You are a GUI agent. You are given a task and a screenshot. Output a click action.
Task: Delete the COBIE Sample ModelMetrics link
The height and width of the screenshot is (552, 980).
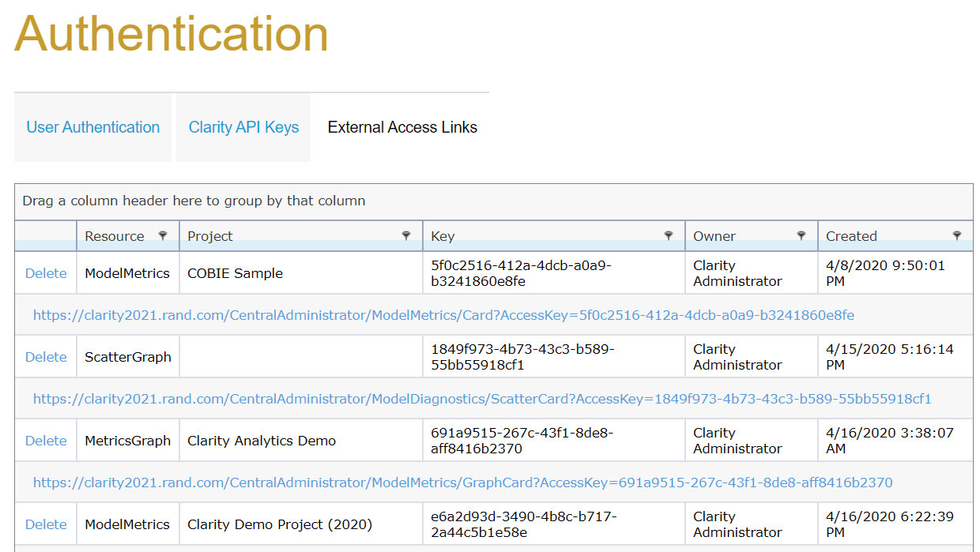(46, 273)
